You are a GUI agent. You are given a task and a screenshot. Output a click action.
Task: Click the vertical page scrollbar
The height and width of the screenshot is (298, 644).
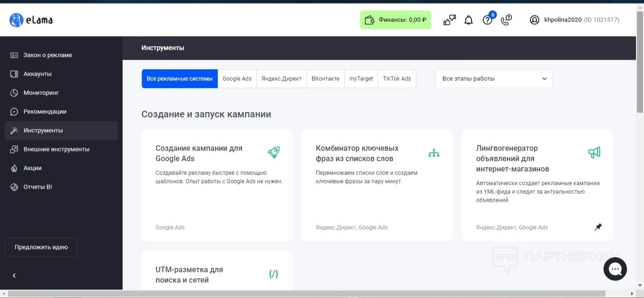pyautogui.click(x=640, y=61)
